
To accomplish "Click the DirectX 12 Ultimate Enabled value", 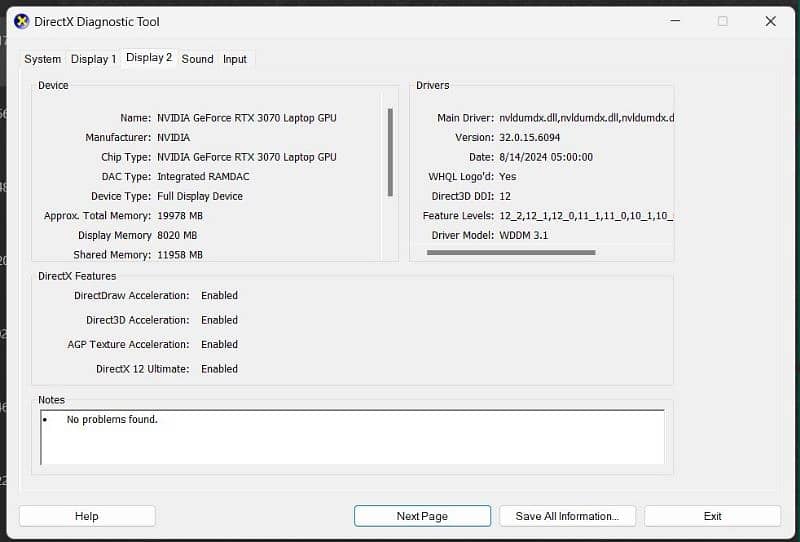I will click(219, 369).
